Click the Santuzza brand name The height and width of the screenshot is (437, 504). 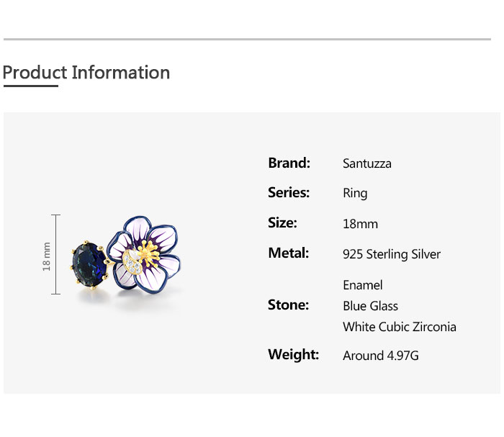point(366,163)
